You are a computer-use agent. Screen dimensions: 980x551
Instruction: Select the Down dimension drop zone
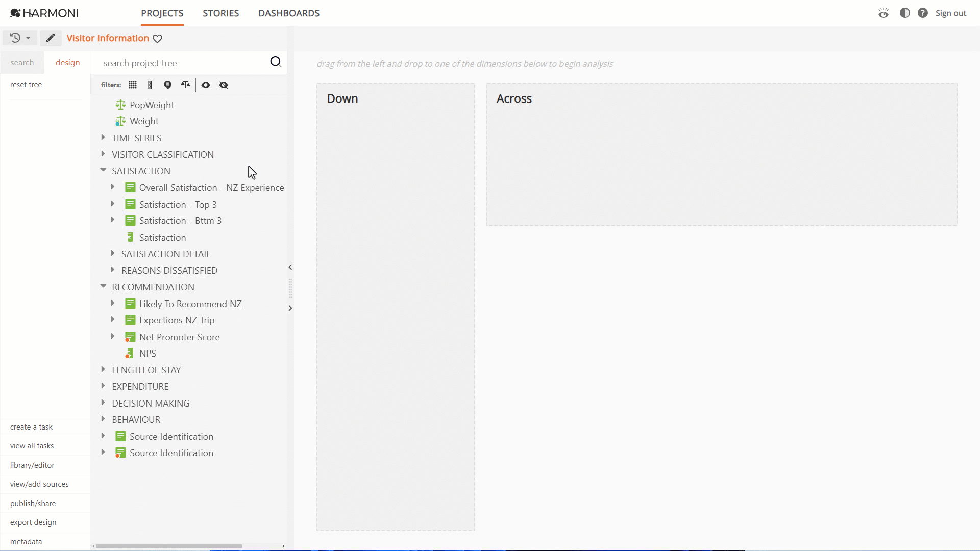click(396, 307)
